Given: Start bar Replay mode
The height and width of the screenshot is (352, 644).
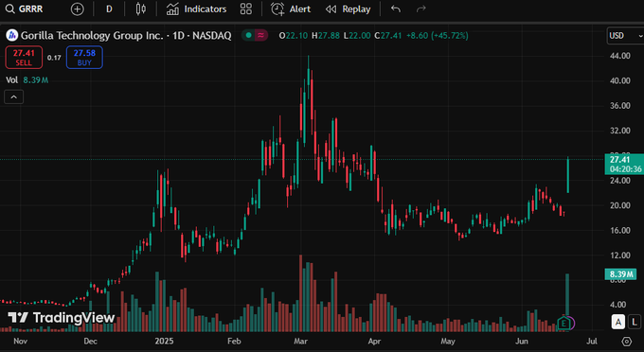Looking at the screenshot, I should (x=348, y=9).
